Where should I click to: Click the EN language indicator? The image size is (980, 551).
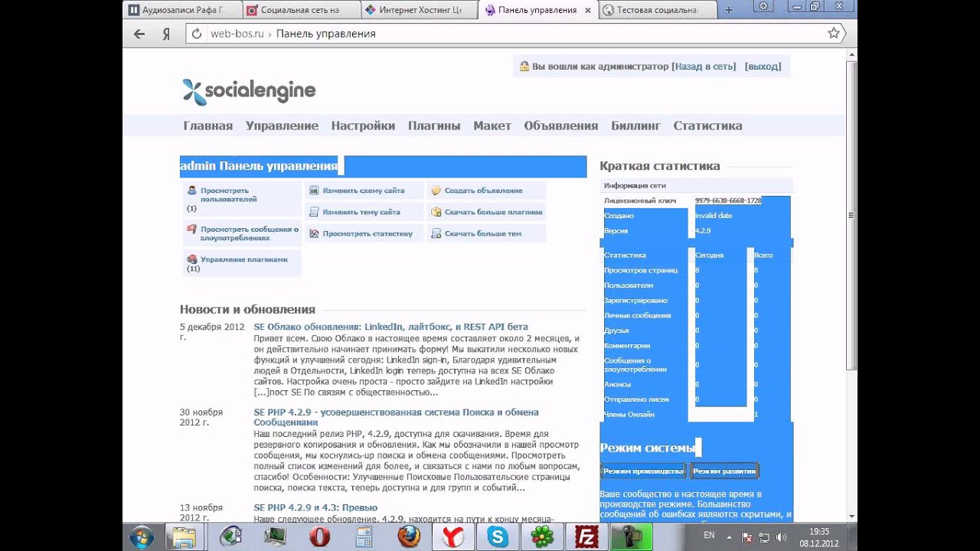tap(709, 535)
